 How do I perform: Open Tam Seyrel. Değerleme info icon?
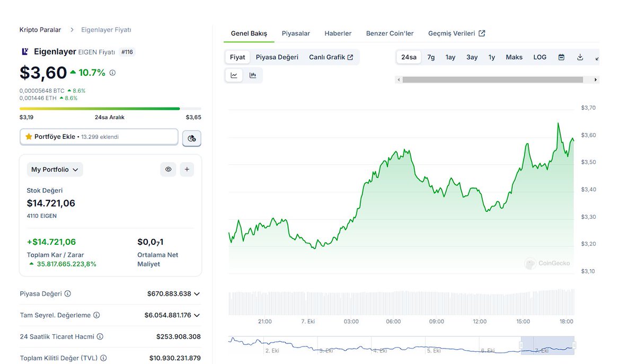96,315
